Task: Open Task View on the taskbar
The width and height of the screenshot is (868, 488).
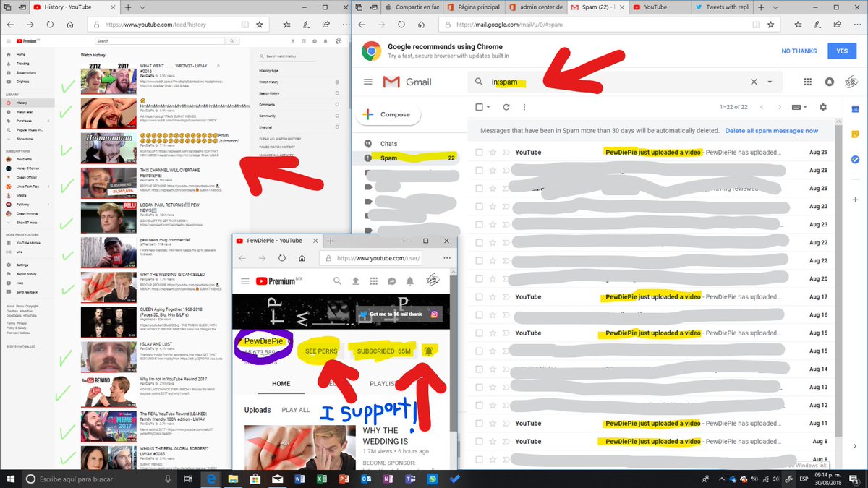Action: point(188,479)
